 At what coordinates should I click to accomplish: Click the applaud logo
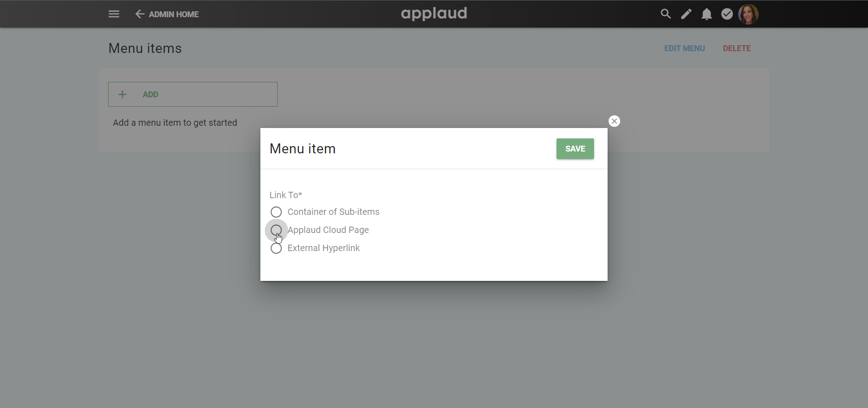pyautogui.click(x=434, y=14)
